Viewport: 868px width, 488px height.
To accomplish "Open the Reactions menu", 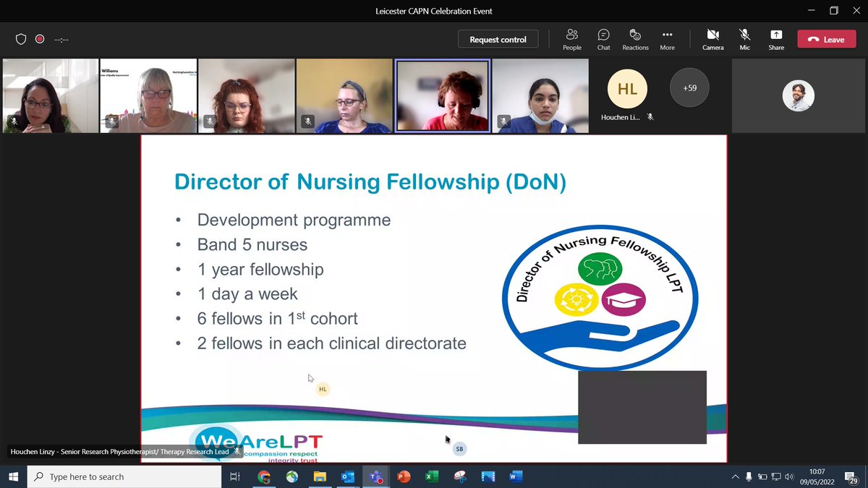I will tap(635, 39).
